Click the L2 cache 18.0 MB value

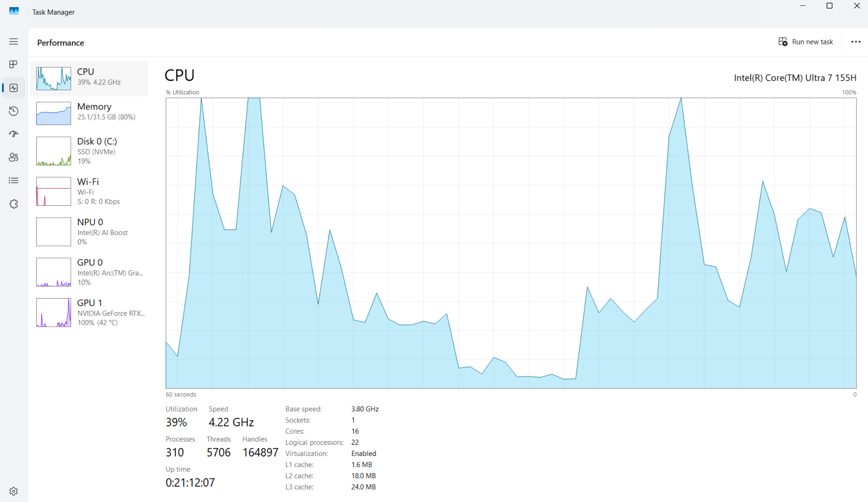click(x=363, y=476)
